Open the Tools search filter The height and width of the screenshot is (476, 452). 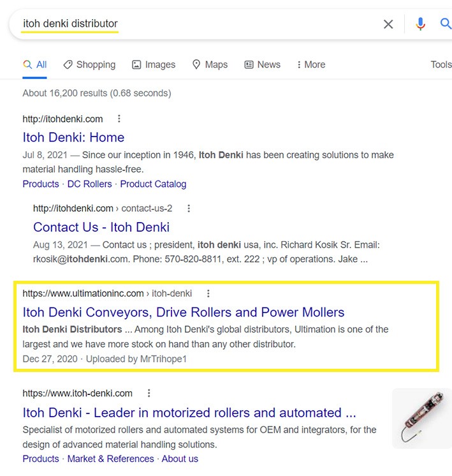[x=441, y=64]
